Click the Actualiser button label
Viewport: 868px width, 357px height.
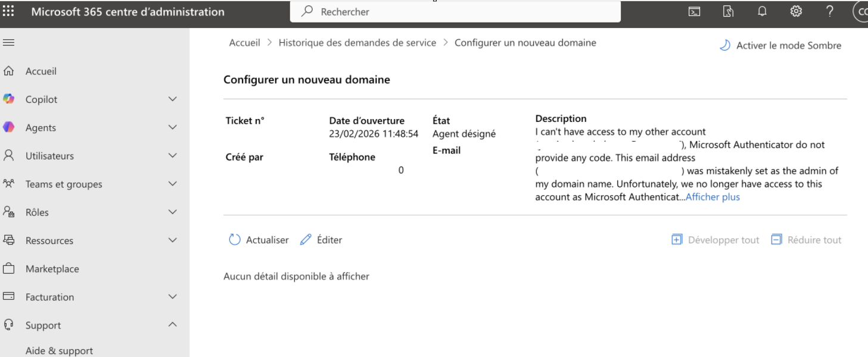[x=267, y=240]
